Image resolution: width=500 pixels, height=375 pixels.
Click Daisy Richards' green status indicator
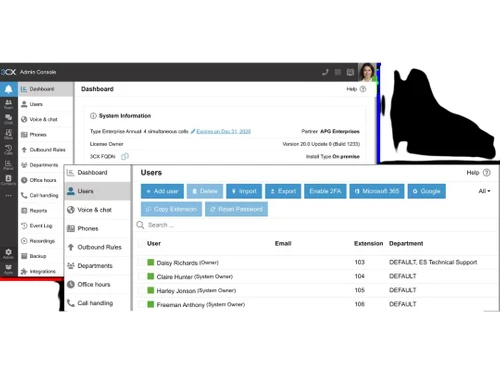(x=151, y=262)
